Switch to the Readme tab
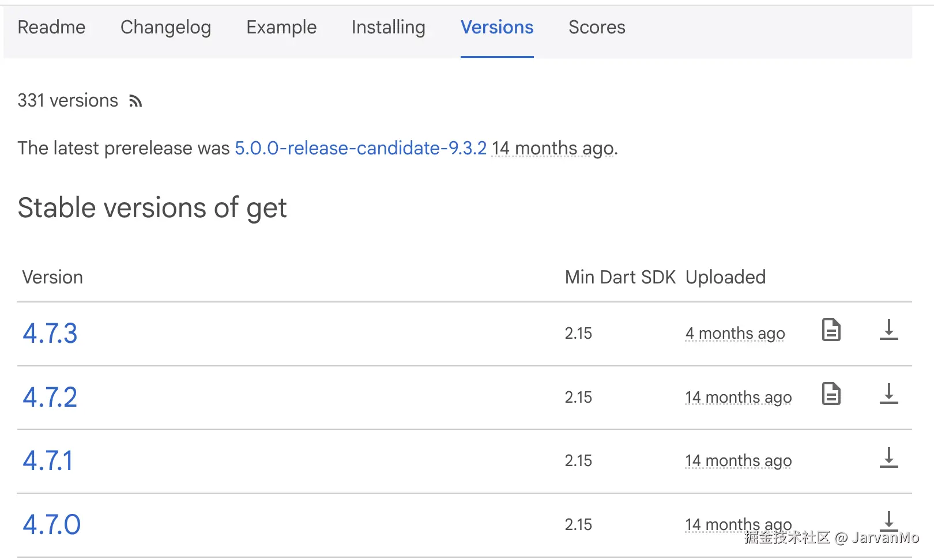Viewport: 934px width, 560px height. pos(51,27)
